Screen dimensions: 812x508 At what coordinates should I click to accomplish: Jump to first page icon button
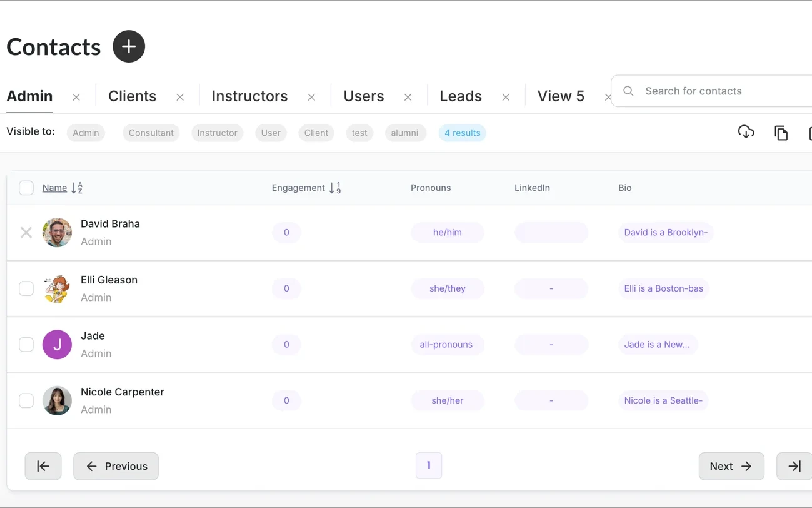coord(43,466)
